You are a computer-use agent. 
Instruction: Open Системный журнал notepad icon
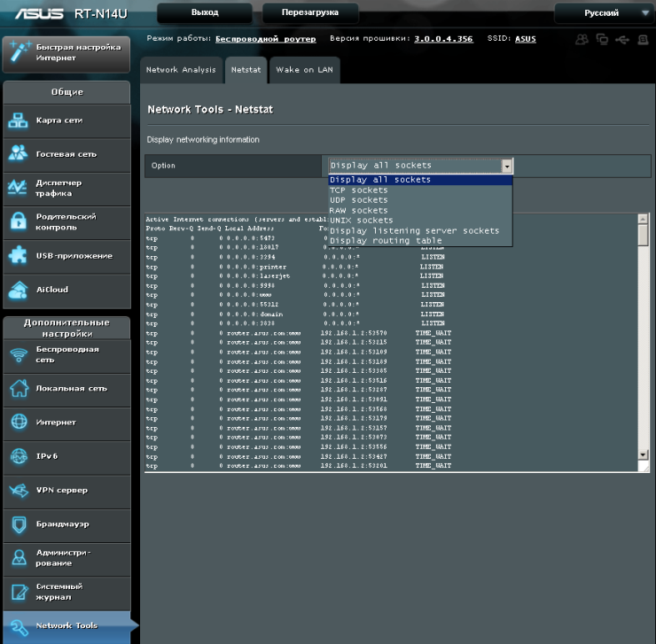(x=19, y=592)
